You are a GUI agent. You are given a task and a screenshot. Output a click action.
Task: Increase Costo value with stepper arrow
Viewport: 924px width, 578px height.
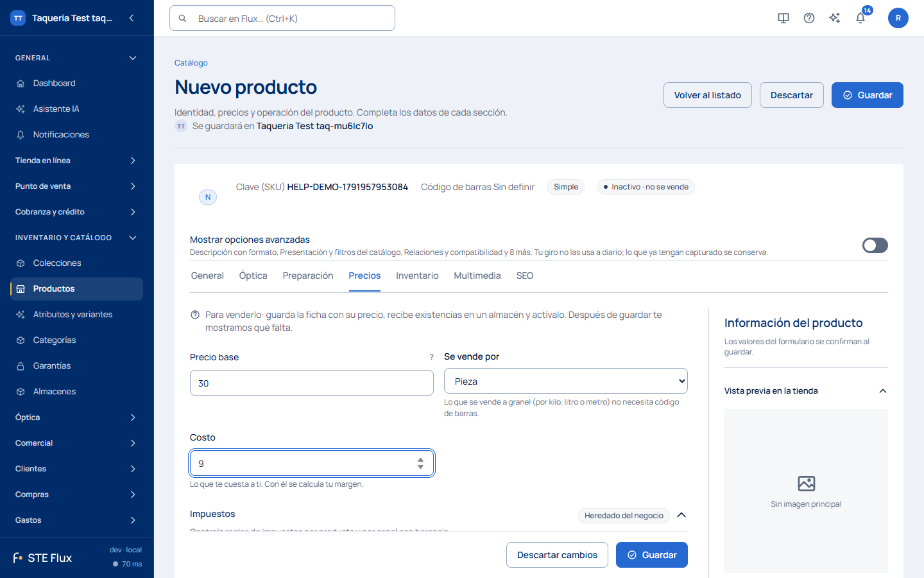click(x=420, y=460)
